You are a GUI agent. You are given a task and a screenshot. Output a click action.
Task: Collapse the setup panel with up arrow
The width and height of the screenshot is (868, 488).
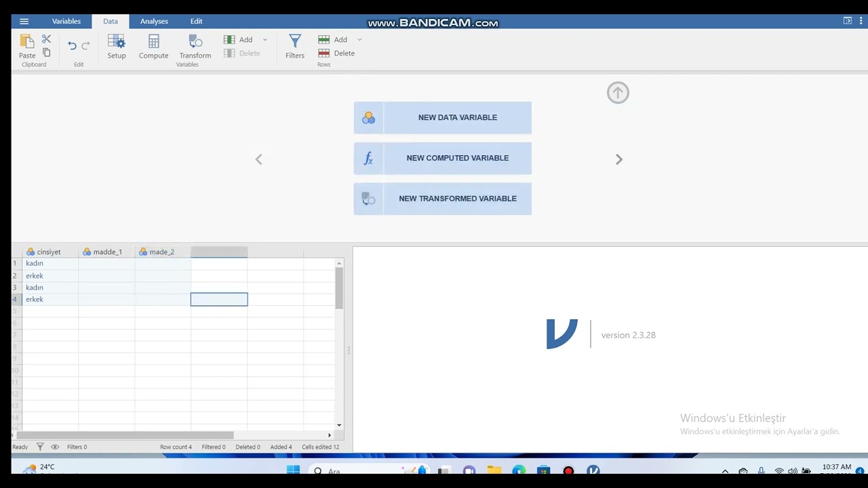pos(618,93)
